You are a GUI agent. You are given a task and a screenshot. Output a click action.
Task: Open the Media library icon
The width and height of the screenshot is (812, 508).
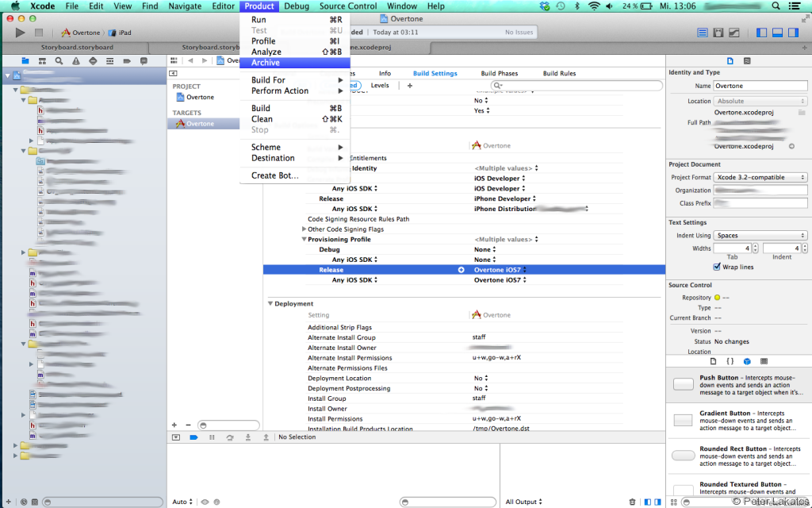click(764, 361)
